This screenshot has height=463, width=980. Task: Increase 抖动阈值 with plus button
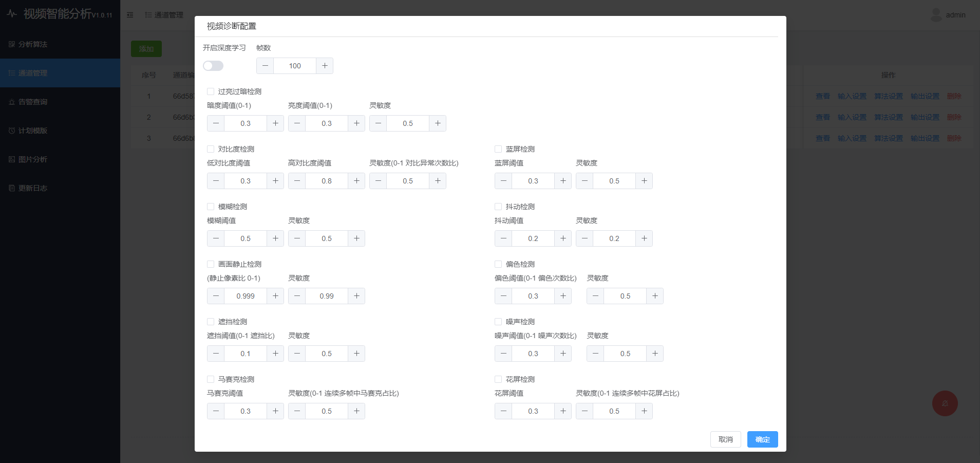563,238
